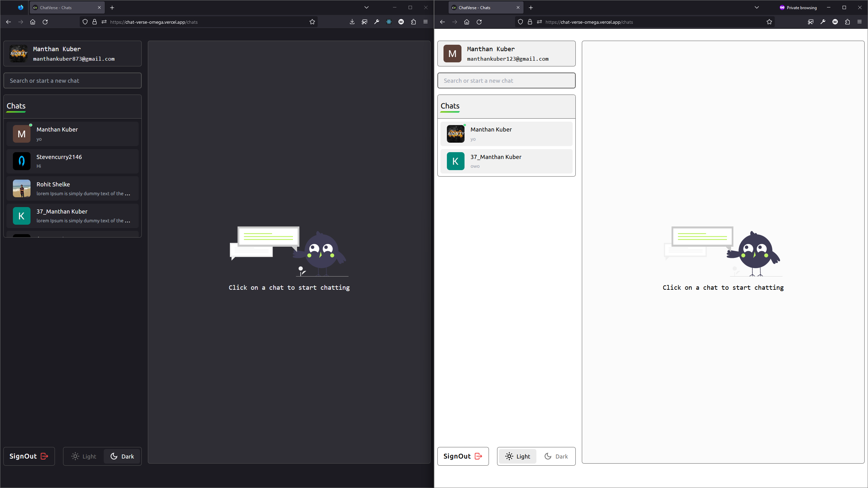Image resolution: width=868 pixels, height=488 pixels.
Task: Click search or start new chat field
Action: pyautogui.click(x=72, y=80)
